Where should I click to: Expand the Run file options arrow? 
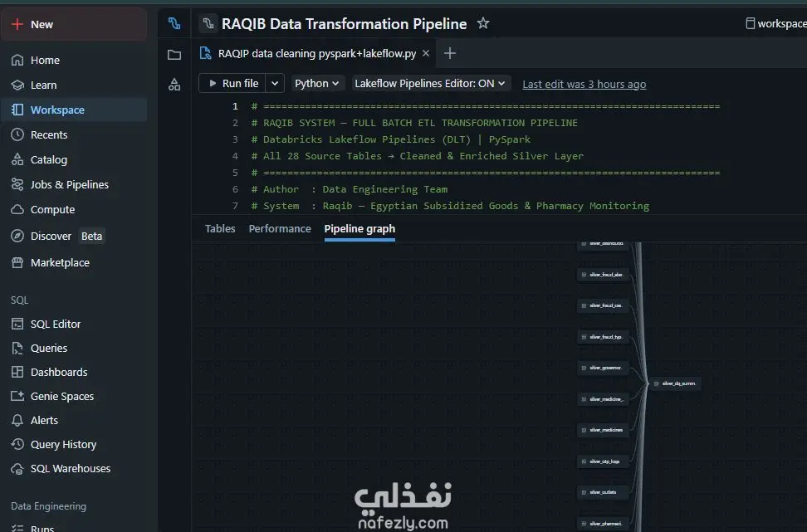[x=275, y=83]
